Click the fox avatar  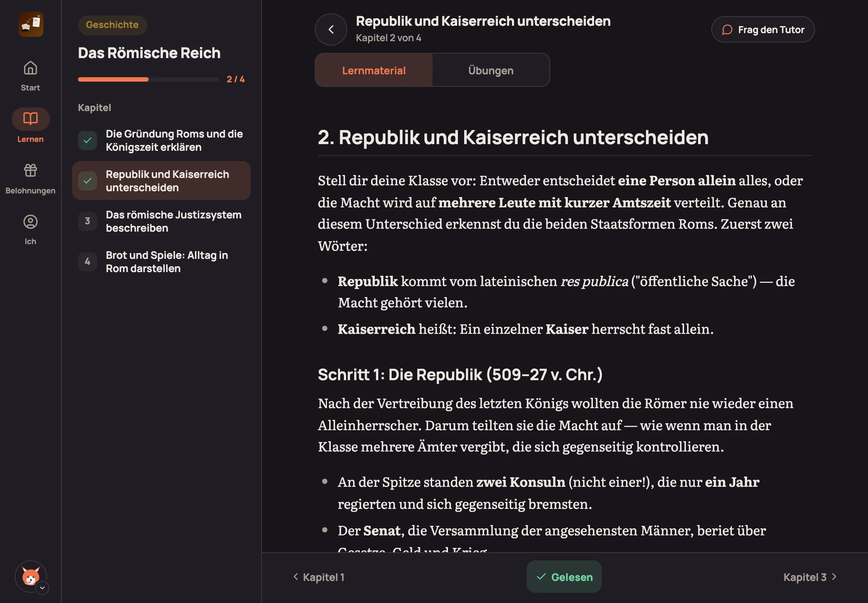point(31,577)
